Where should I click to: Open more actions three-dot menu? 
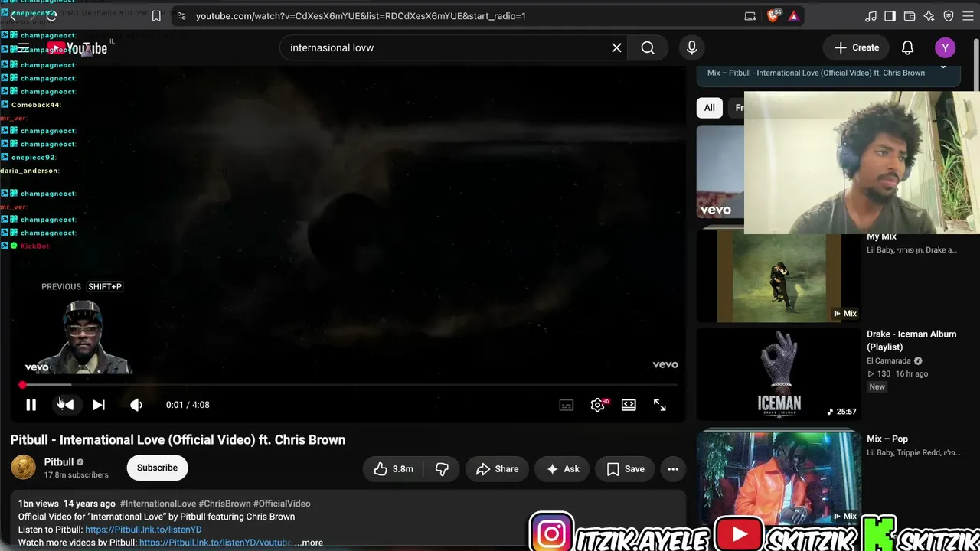(x=673, y=469)
